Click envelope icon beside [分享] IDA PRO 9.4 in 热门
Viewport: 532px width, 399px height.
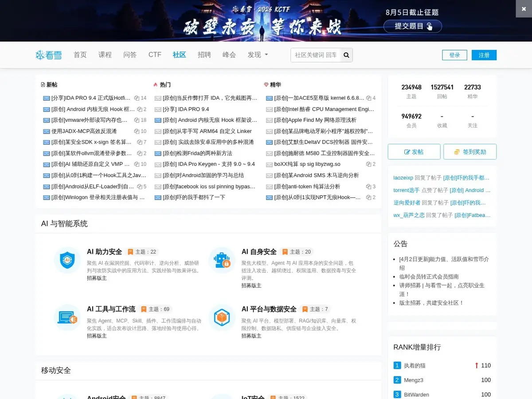tap(158, 110)
